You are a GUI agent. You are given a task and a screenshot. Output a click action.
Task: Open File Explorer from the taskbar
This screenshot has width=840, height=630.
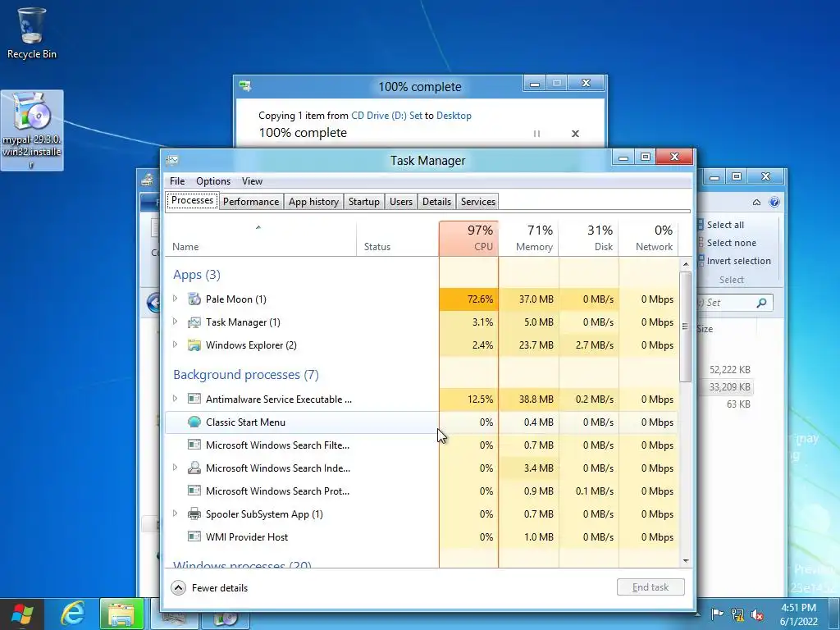(x=121, y=614)
